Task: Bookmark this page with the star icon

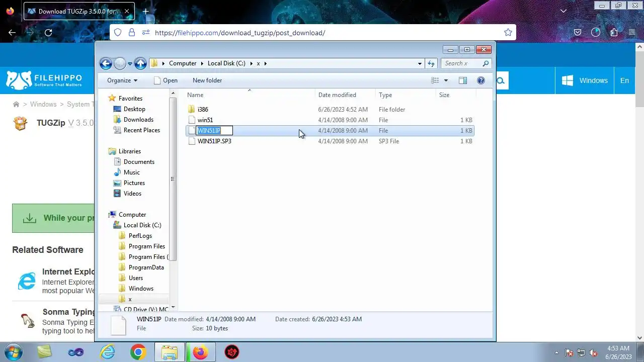Action: click(508, 33)
